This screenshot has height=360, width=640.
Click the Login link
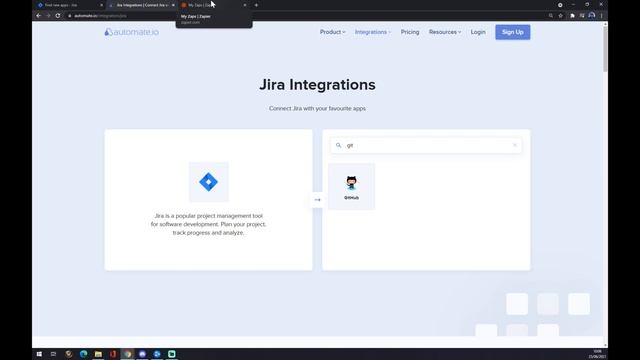pyautogui.click(x=478, y=32)
